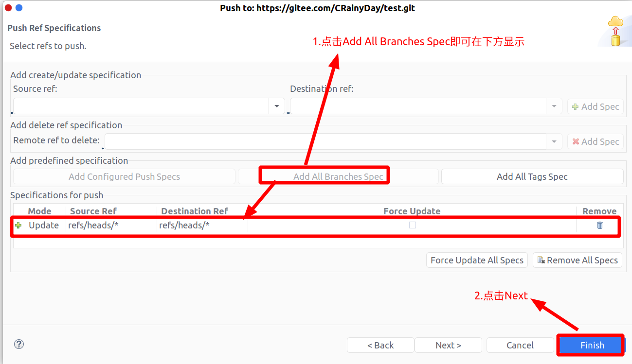
Task: Click the trash icon to remove the Update spec
Action: 599,225
